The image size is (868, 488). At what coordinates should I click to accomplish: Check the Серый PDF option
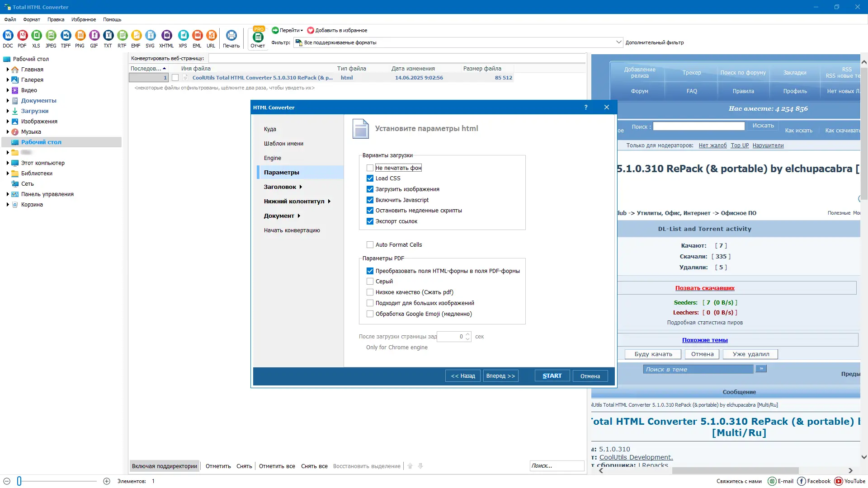(370, 282)
